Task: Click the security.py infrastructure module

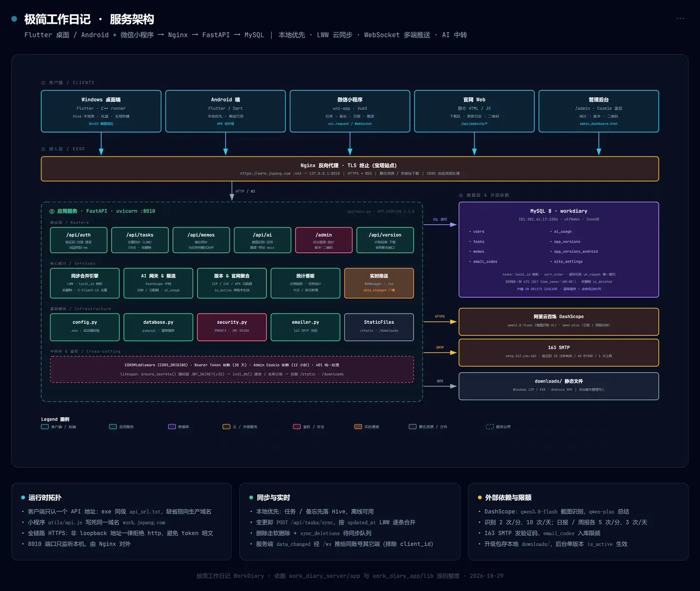Action: click(x=232, y=327)
